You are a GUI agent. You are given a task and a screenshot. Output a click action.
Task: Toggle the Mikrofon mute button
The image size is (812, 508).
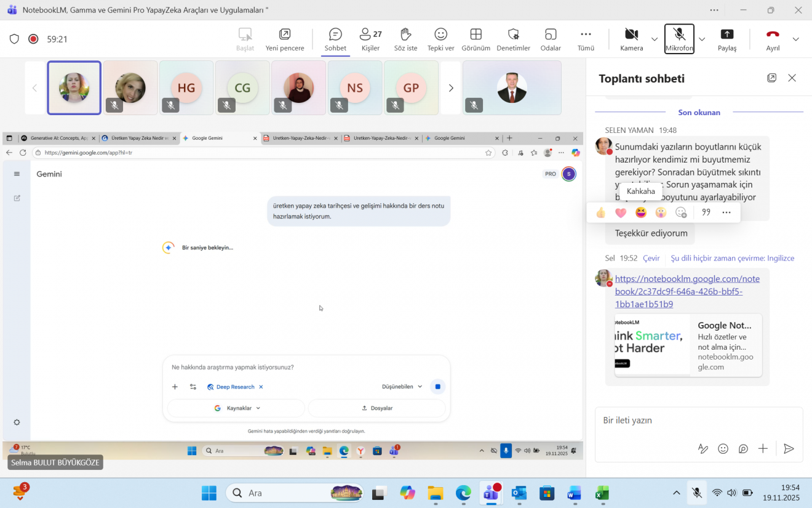click(679, 34)
